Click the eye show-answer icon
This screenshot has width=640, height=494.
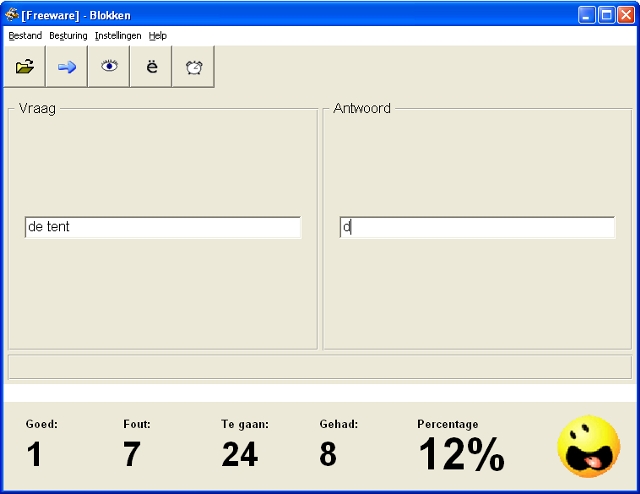click(109, 67)
